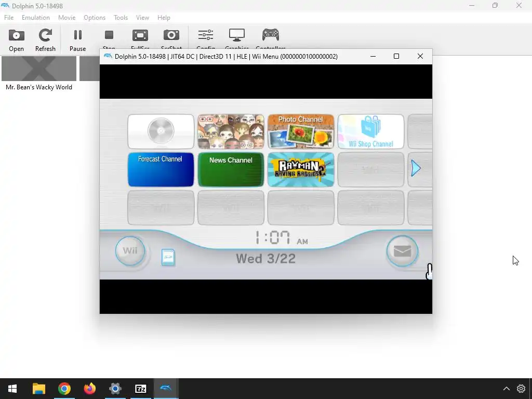Open the Movie menu
532x399 pixels.
point(67,18)
